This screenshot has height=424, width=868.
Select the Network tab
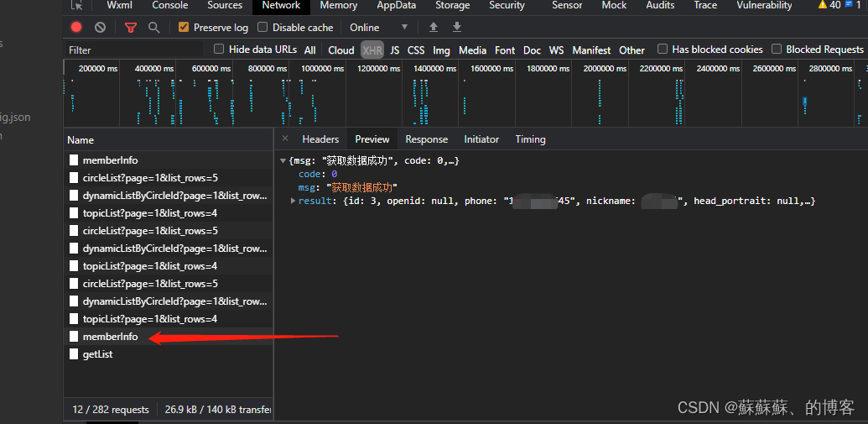281,6
